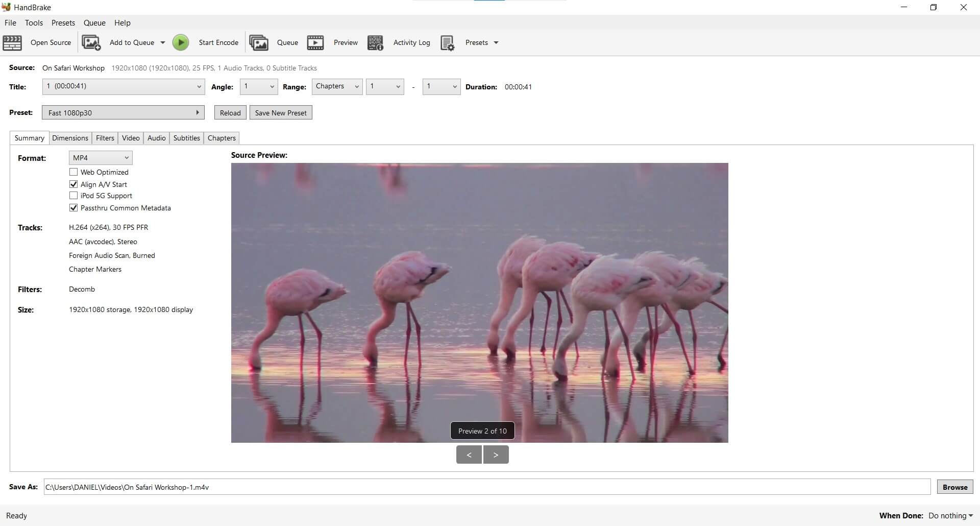
Task: Click the Duration value 00:00:41
Action: 518,87
